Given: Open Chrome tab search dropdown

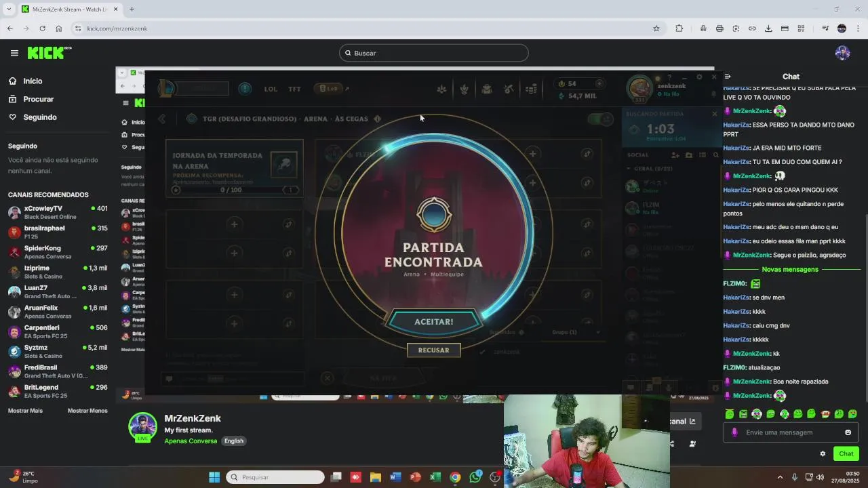Looking at the screenshot, I should (9, 9).
